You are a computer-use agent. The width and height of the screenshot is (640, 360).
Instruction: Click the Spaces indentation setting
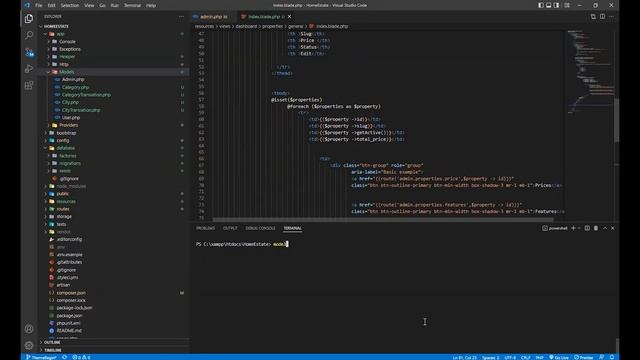[490, 357]
